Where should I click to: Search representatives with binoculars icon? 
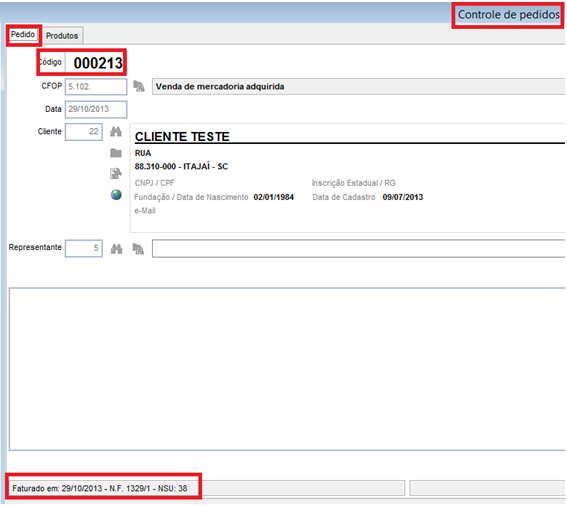point(116,249)
